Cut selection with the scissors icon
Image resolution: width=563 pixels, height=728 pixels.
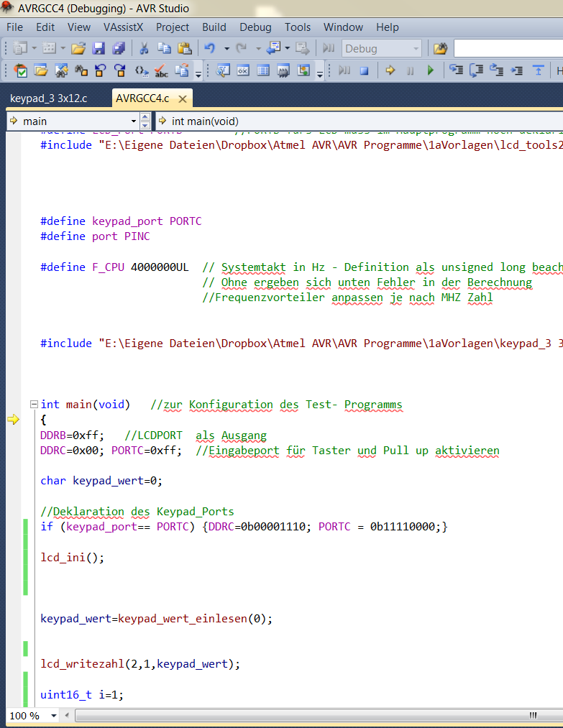tap(144, 48)
